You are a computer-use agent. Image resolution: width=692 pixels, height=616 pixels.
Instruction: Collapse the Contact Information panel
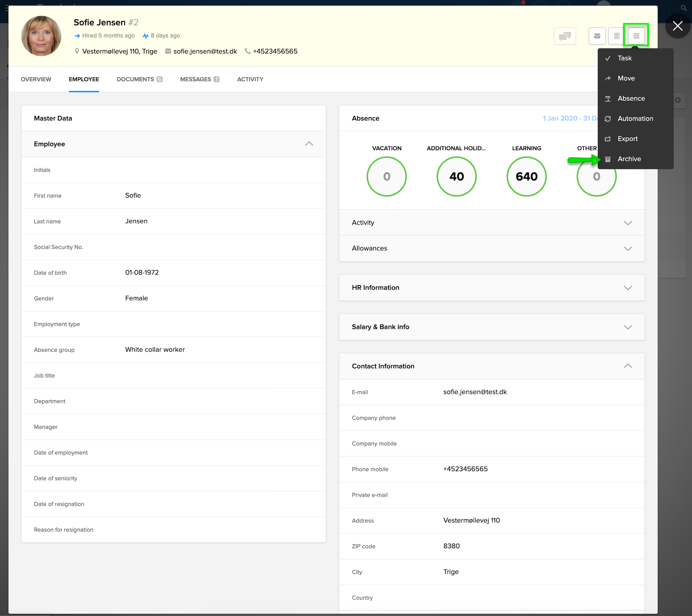[x=628, y=366]
